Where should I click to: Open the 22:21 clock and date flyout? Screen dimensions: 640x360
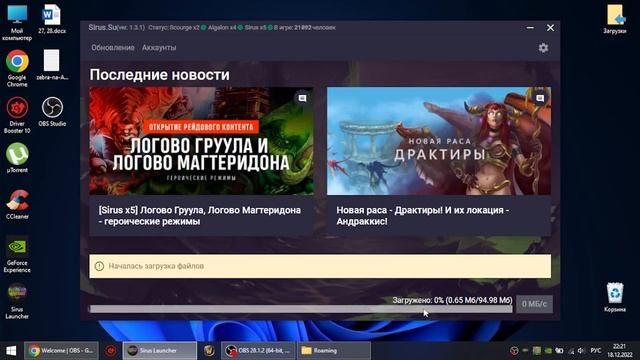tap(619, 351)
